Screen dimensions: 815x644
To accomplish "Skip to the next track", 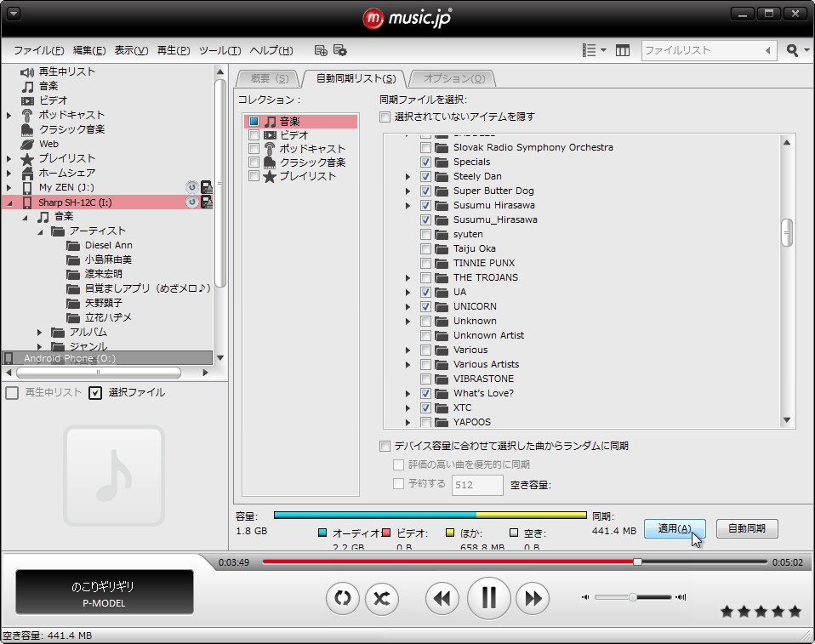I will click(x=533, y=598).
